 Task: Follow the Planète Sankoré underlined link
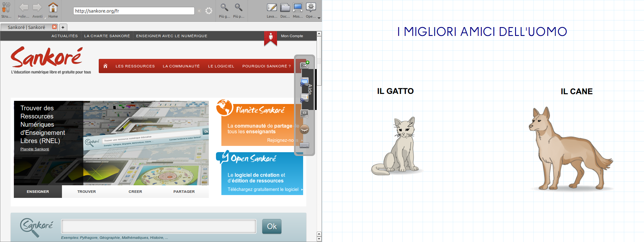click(35, 149)
